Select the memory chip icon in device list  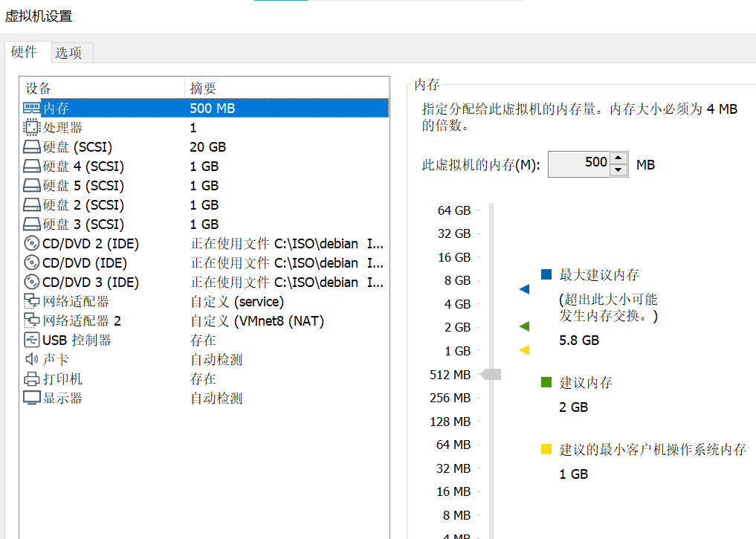coord(32,108)
